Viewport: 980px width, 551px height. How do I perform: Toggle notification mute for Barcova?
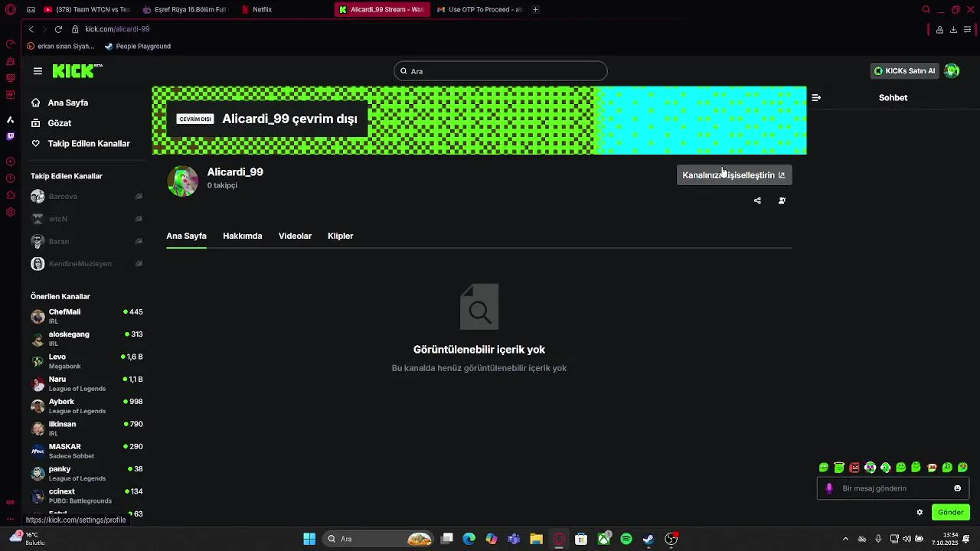click(139, 197)
